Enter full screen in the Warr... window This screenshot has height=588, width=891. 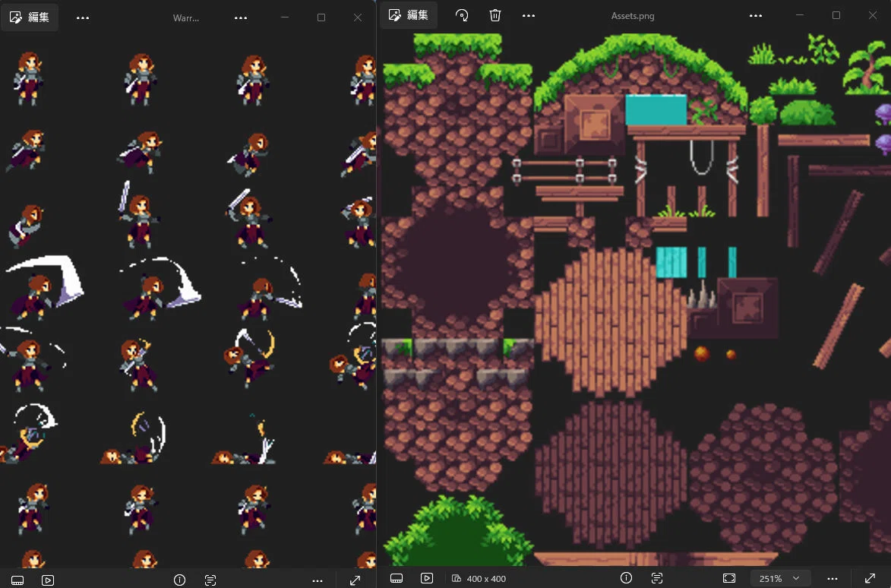click(x=355, y=580)
